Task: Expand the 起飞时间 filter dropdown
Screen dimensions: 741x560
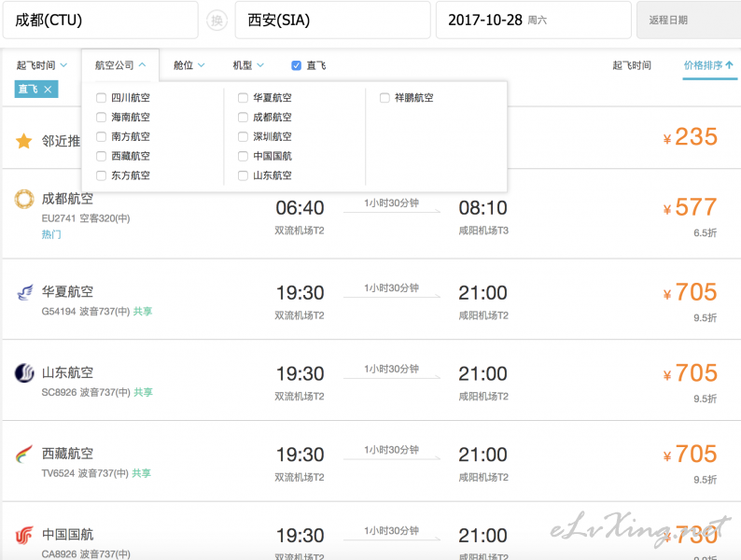Action: click(42, 65)
